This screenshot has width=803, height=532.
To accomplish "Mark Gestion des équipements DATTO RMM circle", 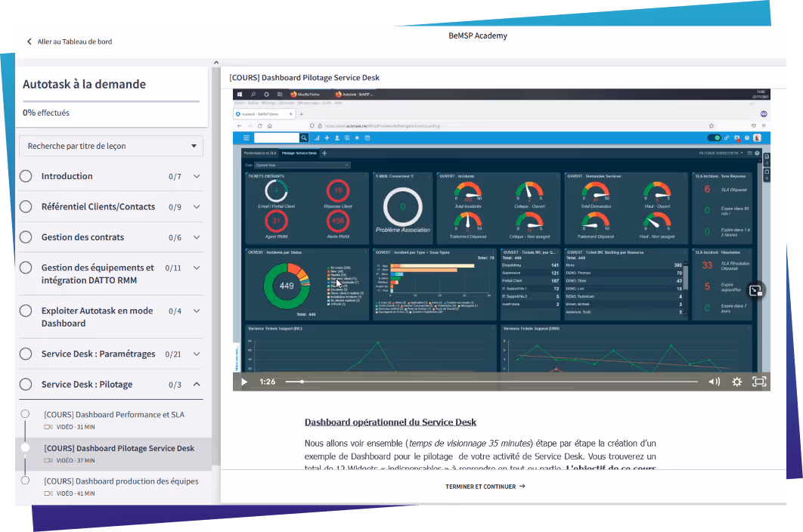I will pos(26,268).
